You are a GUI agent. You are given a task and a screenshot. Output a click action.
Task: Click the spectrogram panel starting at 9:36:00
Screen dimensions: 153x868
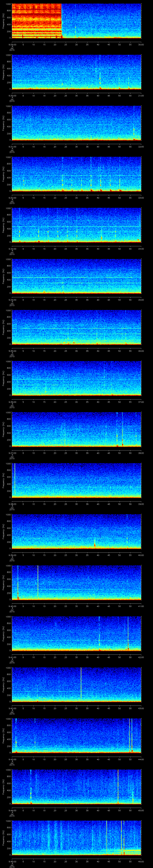click(76, 378)
